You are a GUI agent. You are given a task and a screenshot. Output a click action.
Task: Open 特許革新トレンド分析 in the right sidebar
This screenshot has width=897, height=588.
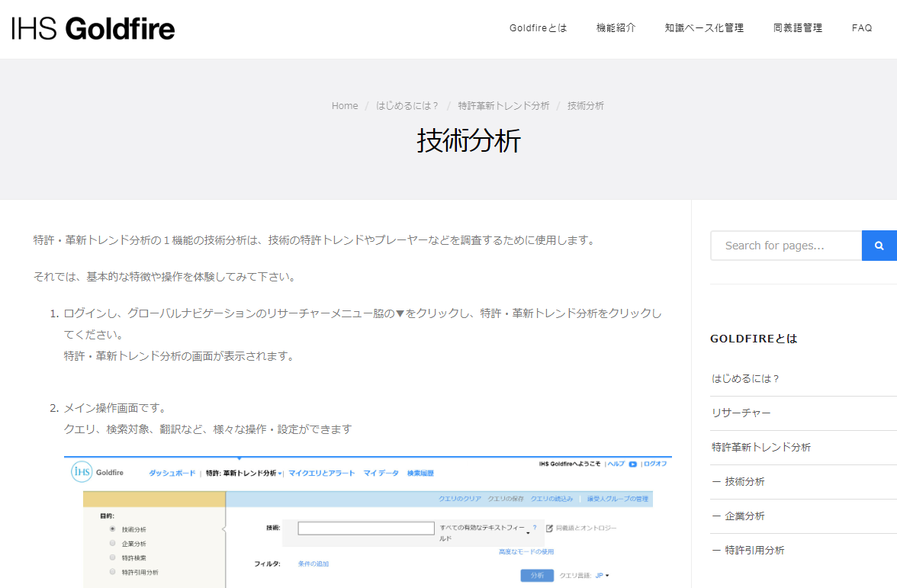761,447
